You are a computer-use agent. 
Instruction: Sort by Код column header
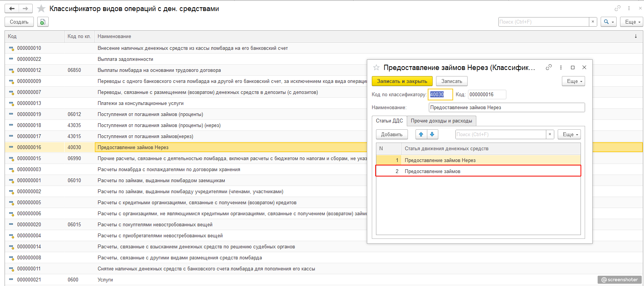(35, 37)
